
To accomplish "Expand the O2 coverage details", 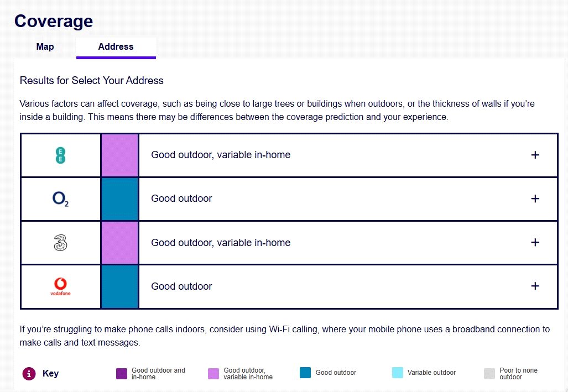I will (535, 199).
